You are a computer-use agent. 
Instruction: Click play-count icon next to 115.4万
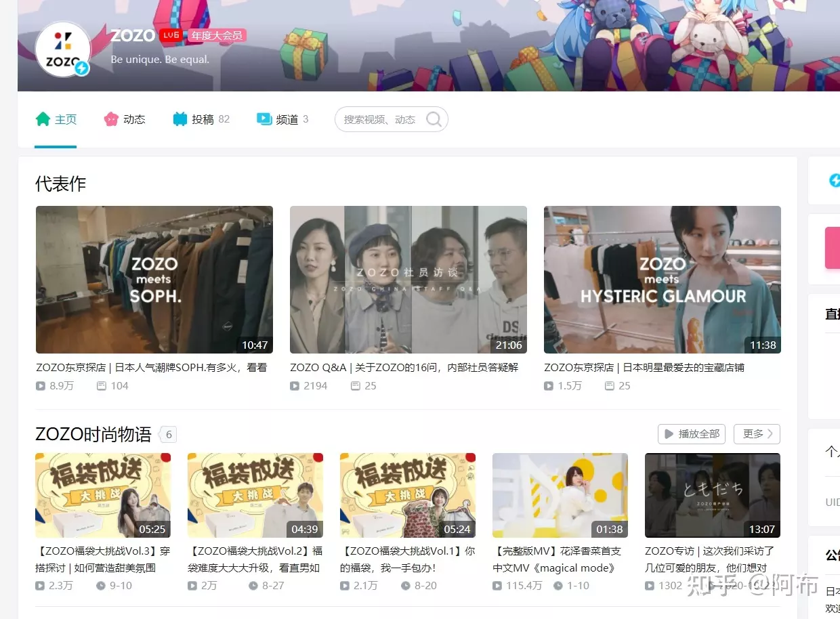(497, 586)
